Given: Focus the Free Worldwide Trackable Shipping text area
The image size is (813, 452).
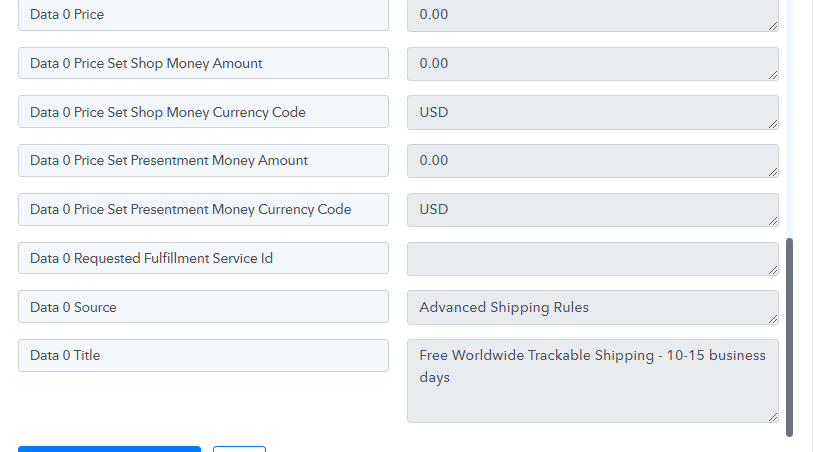Looking at the screenshot, I should pyautogui.click(x=593, y=381).
